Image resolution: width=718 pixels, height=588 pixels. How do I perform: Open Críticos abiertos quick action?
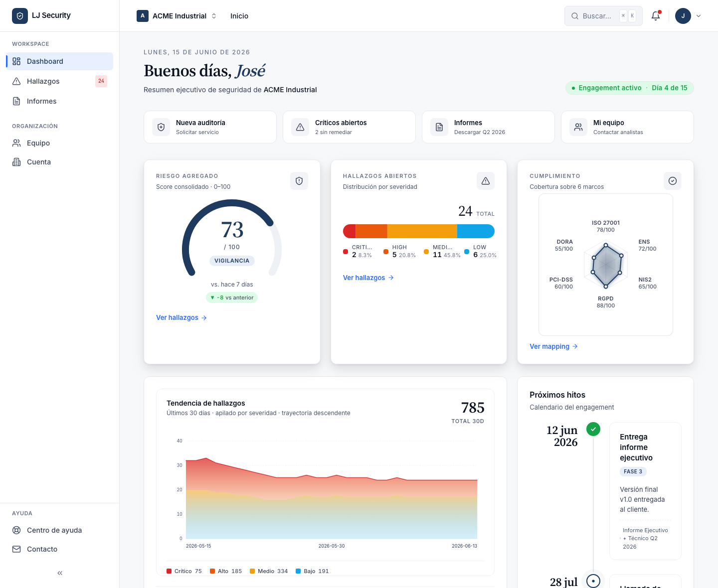(x=349, y=127)
